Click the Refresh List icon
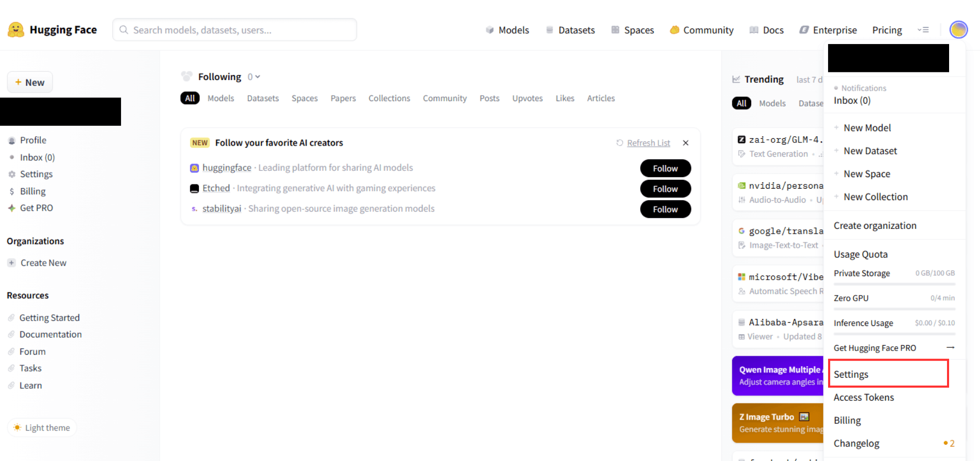 coord(620,143)
